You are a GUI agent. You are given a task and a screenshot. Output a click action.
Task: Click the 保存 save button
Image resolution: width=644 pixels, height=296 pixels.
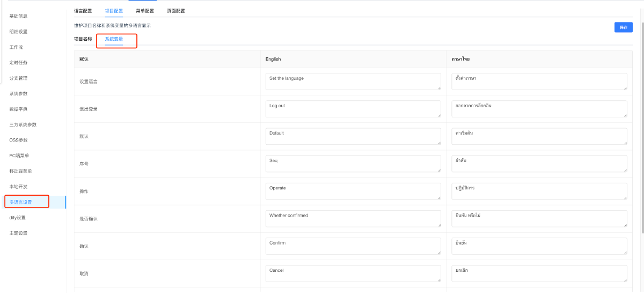(x=623, y=27)
